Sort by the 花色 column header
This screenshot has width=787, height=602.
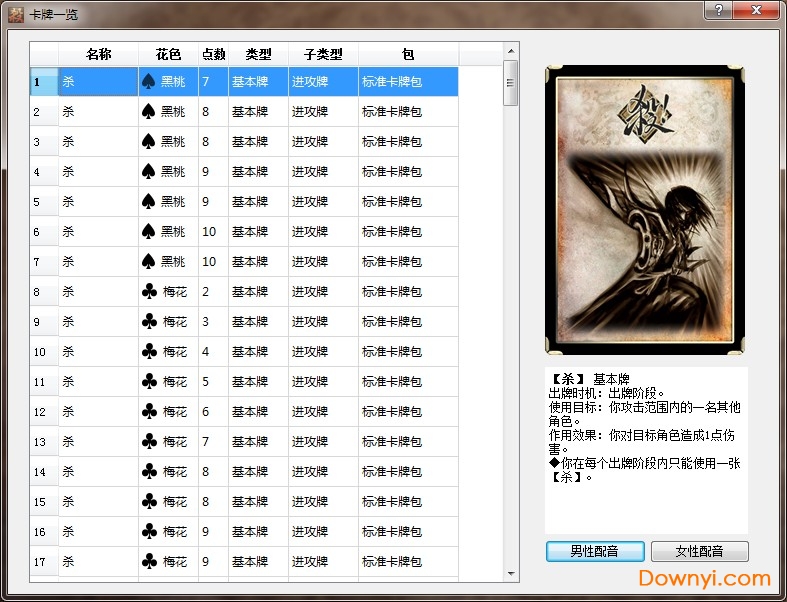pos(168,54)
